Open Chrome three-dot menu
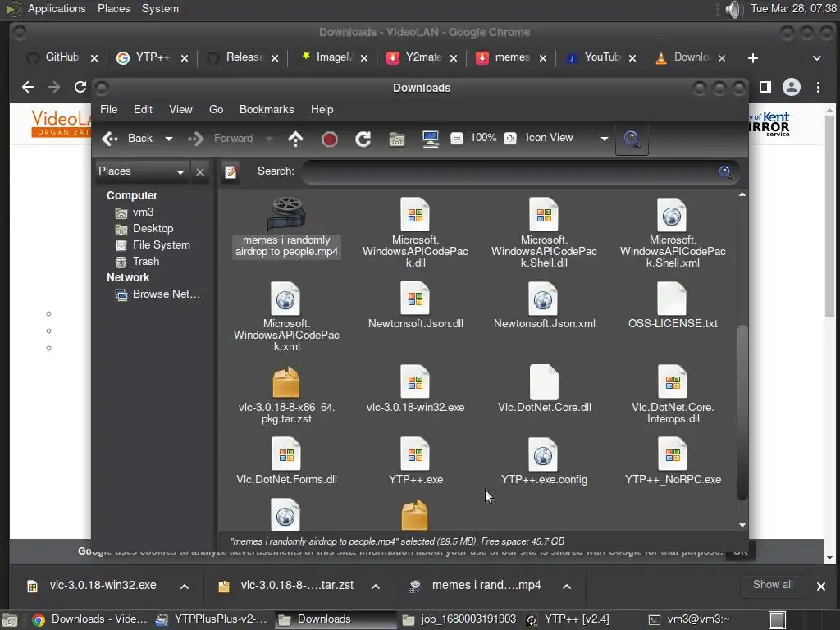This screenshot has width=840, height=630. [818, 87]
